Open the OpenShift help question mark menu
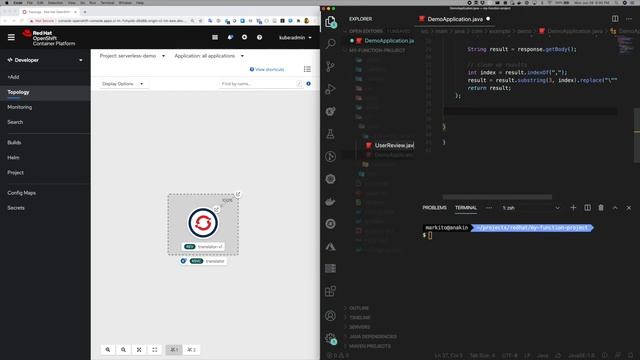Screen dimensions: 640x360 pos(260,38)
